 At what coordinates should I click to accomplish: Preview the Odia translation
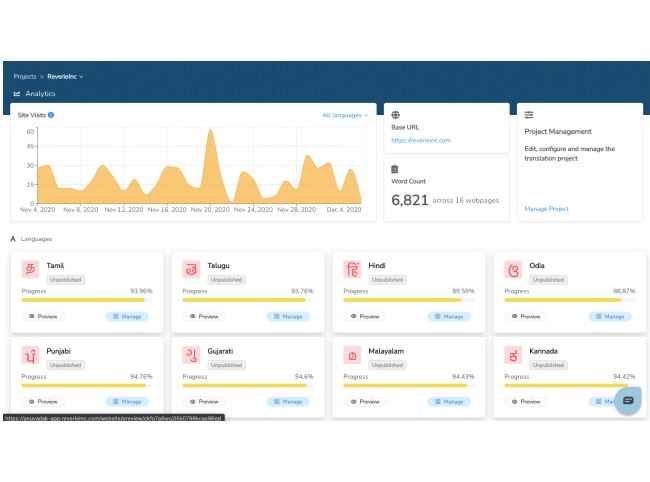526,317
